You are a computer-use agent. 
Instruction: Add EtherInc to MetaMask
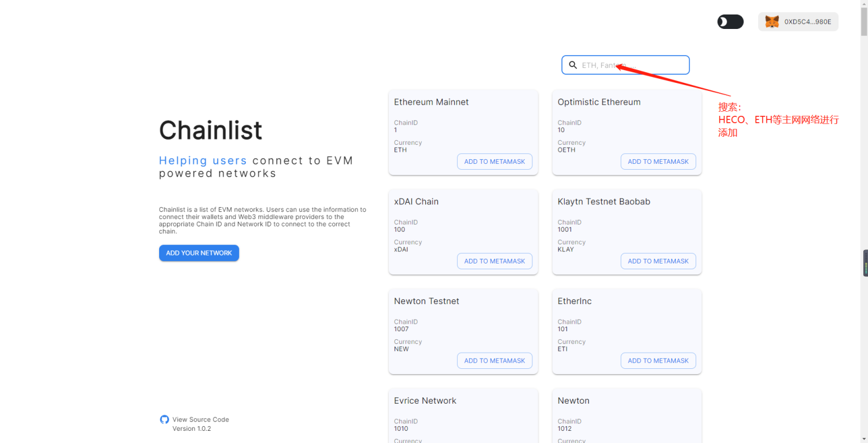click(658, 360)
